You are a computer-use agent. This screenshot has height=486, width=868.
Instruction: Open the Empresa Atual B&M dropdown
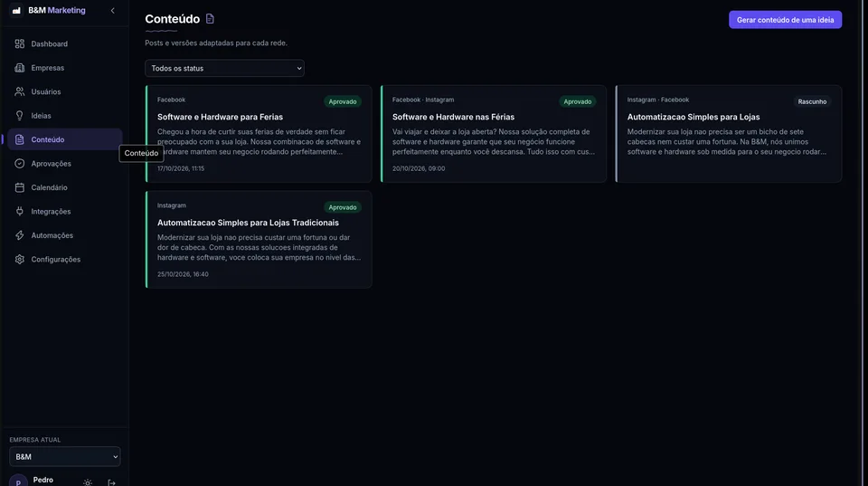click(65, 457)
